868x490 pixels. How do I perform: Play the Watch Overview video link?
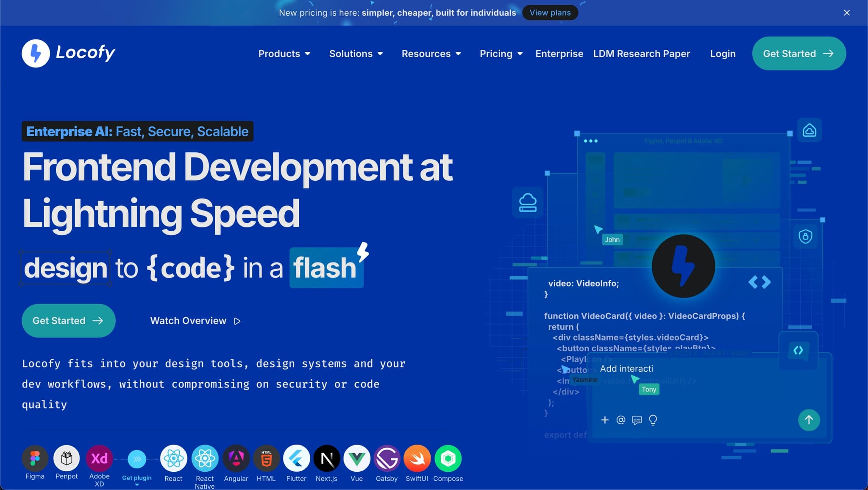pyautogui.click(x=195, y=321)
